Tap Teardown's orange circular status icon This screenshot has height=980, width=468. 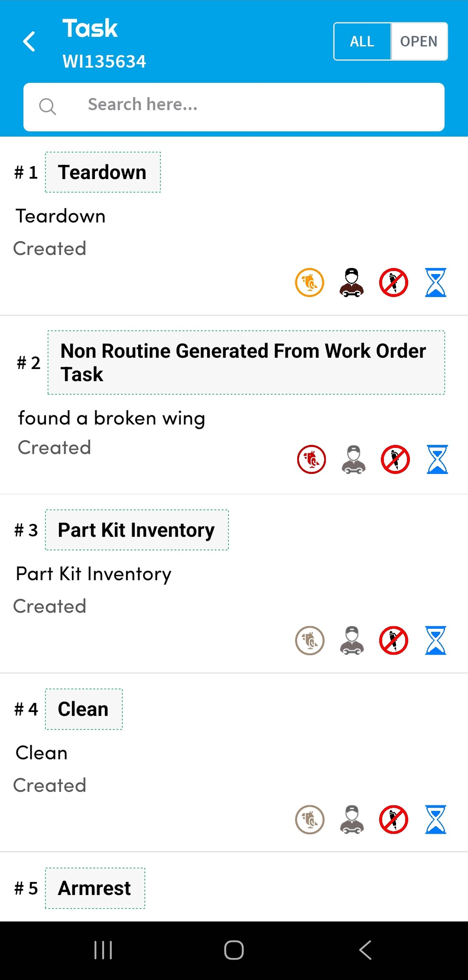click(309, 283)
